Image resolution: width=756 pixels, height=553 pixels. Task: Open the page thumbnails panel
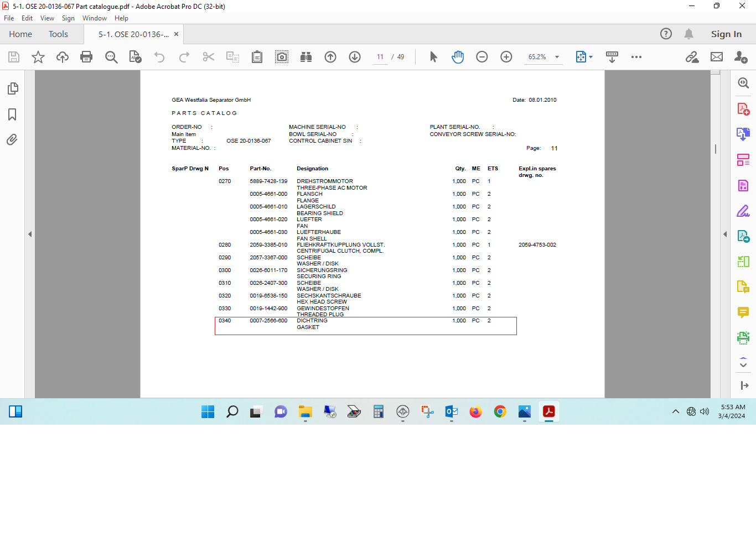(12, 88)
